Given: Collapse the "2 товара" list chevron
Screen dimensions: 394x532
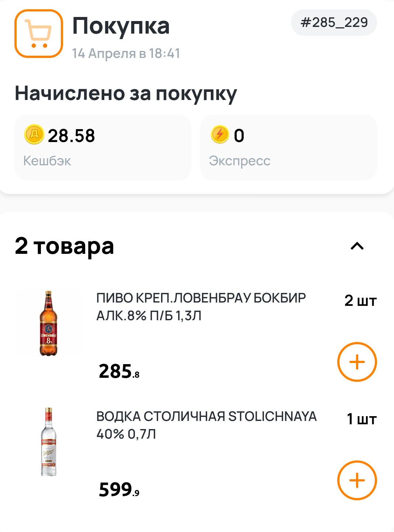Looking at the screenshot, I should 357,246.
